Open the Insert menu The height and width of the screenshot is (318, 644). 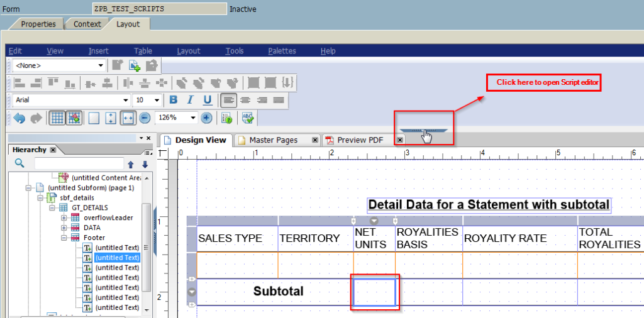pyautogui.click(x=99, y=51)
